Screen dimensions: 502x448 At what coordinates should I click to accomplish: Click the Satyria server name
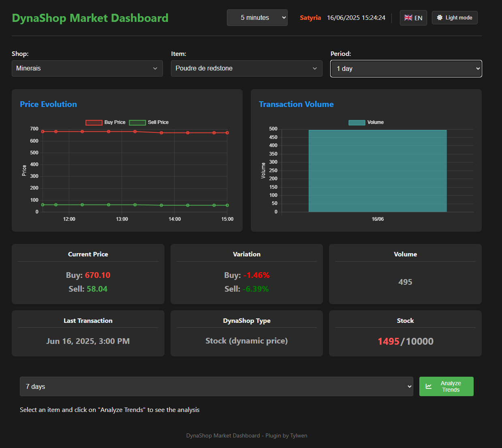tap(310, 18)
